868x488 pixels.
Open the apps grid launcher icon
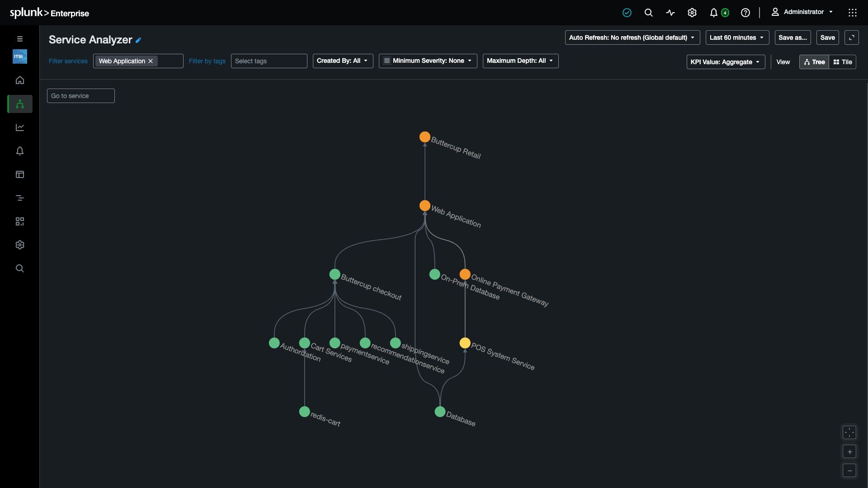(853, 13)
